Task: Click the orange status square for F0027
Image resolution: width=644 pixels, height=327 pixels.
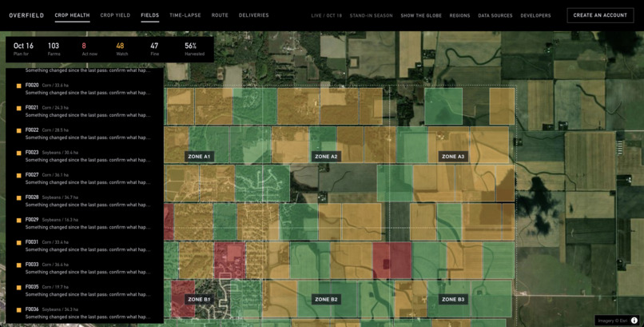Action: click(19, 175)
